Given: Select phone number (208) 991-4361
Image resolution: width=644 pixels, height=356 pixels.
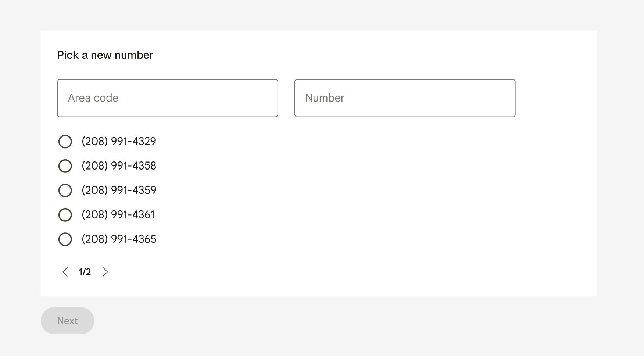Looking at the screenshot, I should tap(65, 215).
